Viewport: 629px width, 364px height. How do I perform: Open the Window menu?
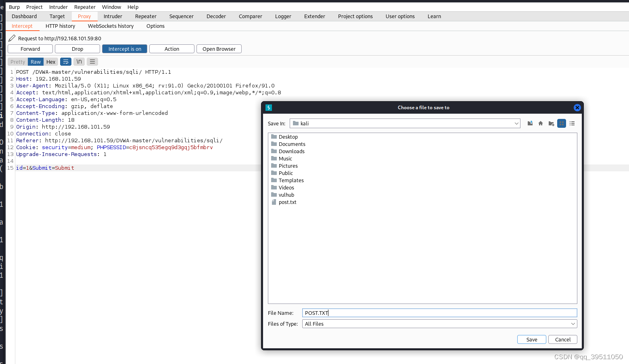click(x=111, y=7)
